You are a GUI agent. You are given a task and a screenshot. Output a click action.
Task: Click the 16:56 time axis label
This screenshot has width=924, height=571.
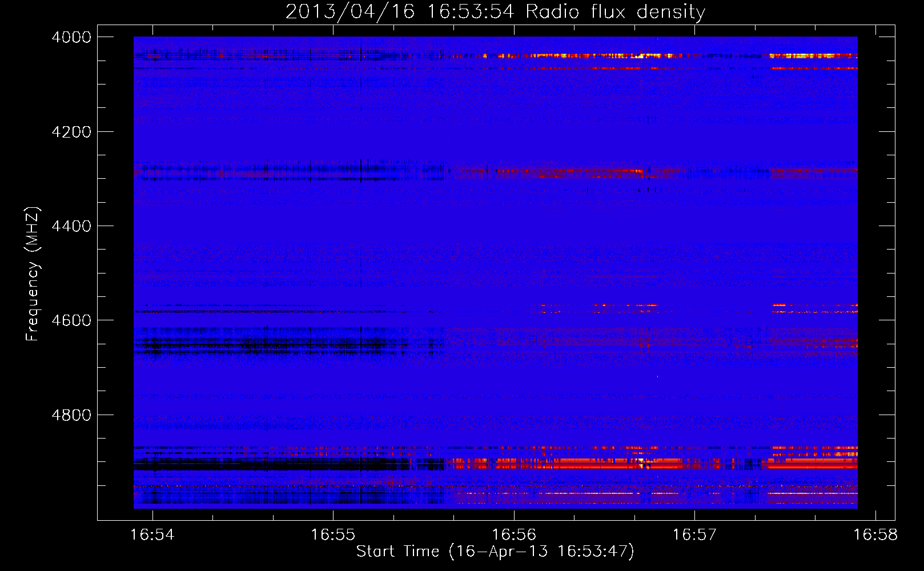coord(514,535)
